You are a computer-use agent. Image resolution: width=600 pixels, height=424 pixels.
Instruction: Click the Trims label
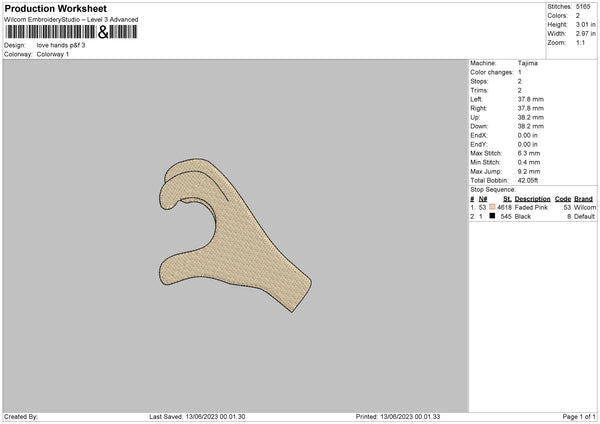(x=479, y=91)
